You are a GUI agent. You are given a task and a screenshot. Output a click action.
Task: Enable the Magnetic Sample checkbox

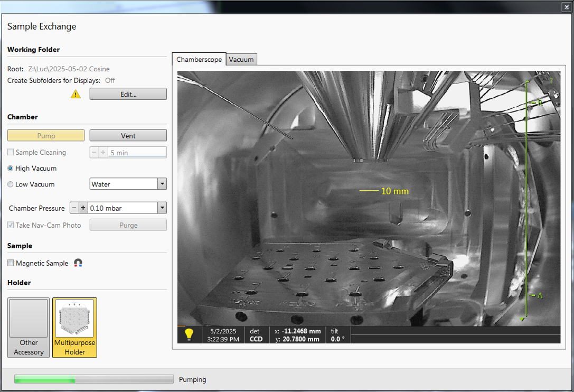click(x=11, y=263)
